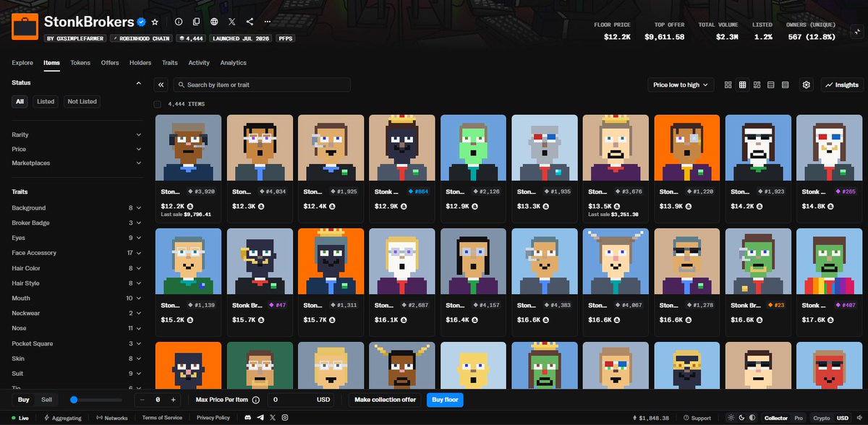Image resolution: width=868 pixels, height=425 pixels.
Task: Focus the Search by item or trait field
Action: 262,85
